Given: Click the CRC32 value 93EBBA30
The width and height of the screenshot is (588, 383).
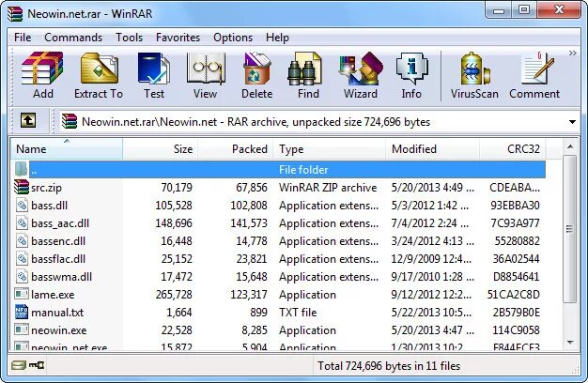Looking at the screenshot, I should 515,206.
